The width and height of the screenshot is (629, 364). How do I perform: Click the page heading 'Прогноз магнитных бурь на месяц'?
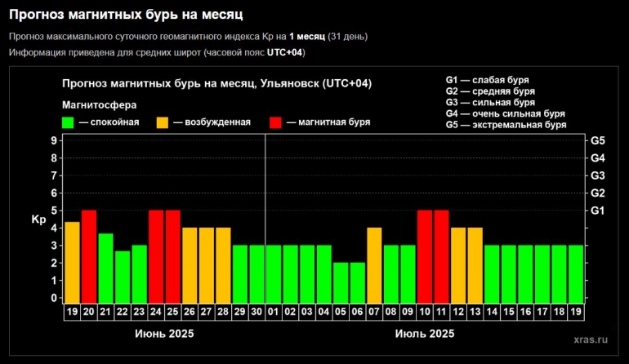tap(126, 15)
